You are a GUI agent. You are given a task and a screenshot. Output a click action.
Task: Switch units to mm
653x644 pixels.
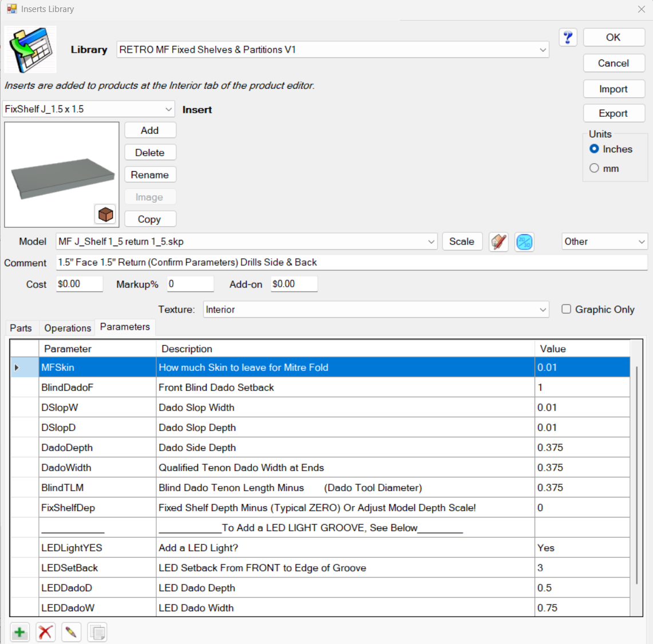595,168
